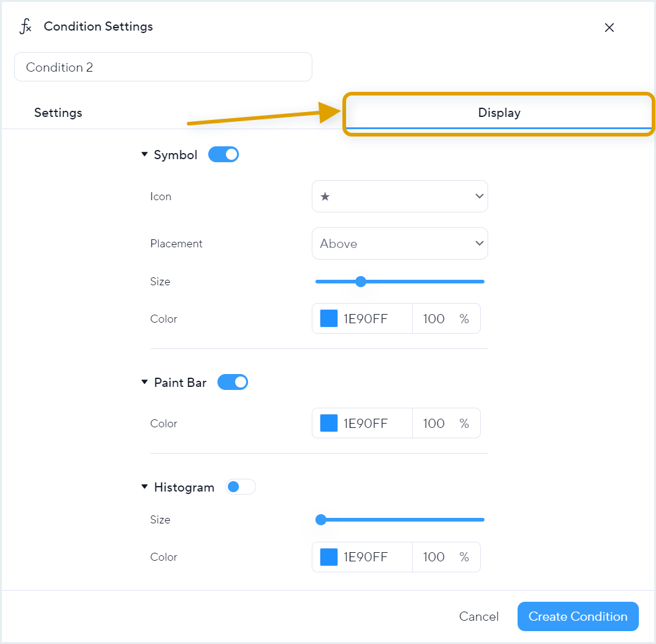This screenshot has width=656, height=644.
Task: Click the Create Condition button
Action: [x=578, y=616]
